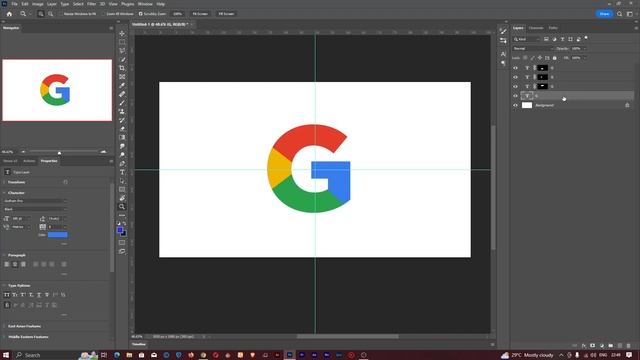The height and width of the screenshot is (360, 640).
Task: Select the Move tool
Action: (x=122, y=33)
